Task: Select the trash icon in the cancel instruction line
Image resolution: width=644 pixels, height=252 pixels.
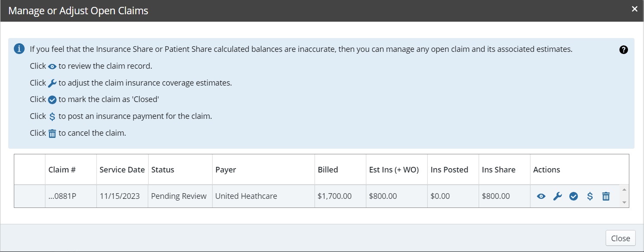Action: (x=52, y=132)
